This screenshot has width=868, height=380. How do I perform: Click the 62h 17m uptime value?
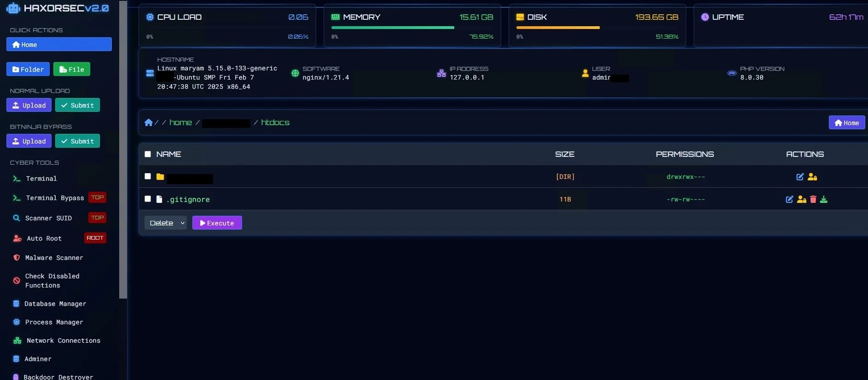(846, 17)
